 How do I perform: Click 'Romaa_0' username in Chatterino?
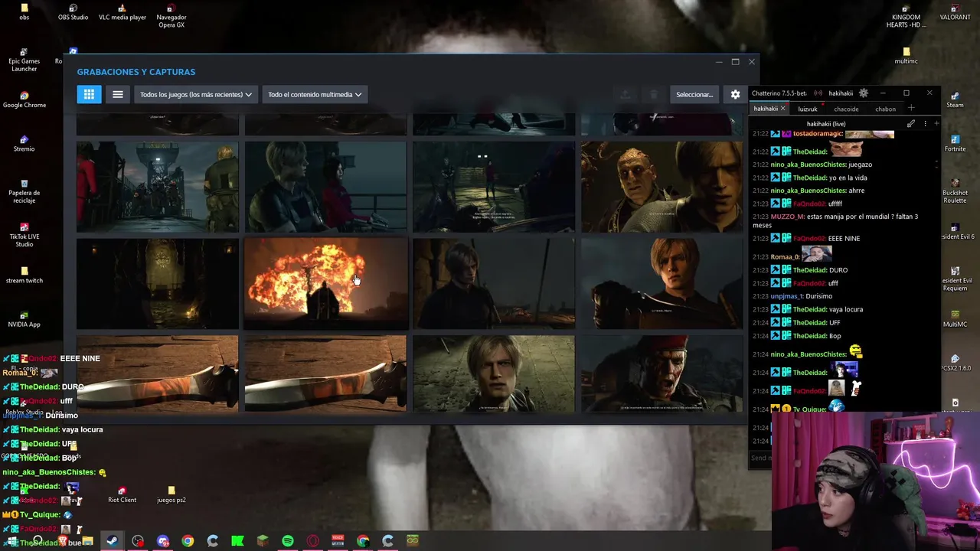pyautogui.click(x=784, y=259)
